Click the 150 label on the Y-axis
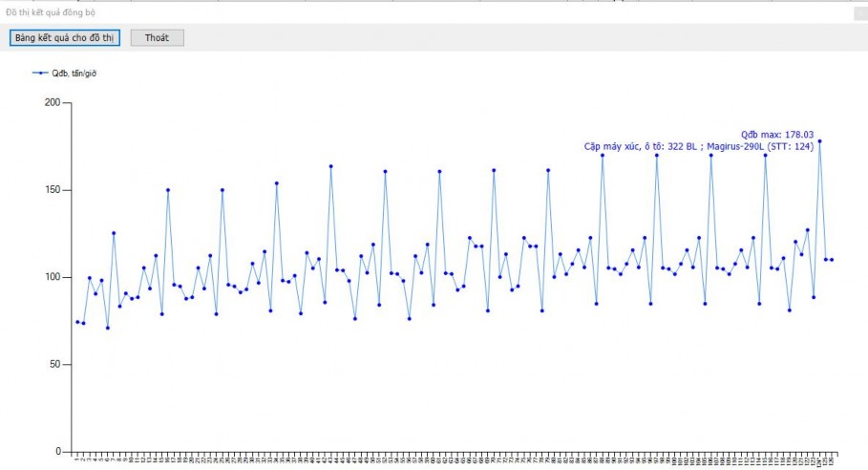Image resolution: width=868 pixels, height=470 pixels. pyautogui.click(x=52, y=190)
